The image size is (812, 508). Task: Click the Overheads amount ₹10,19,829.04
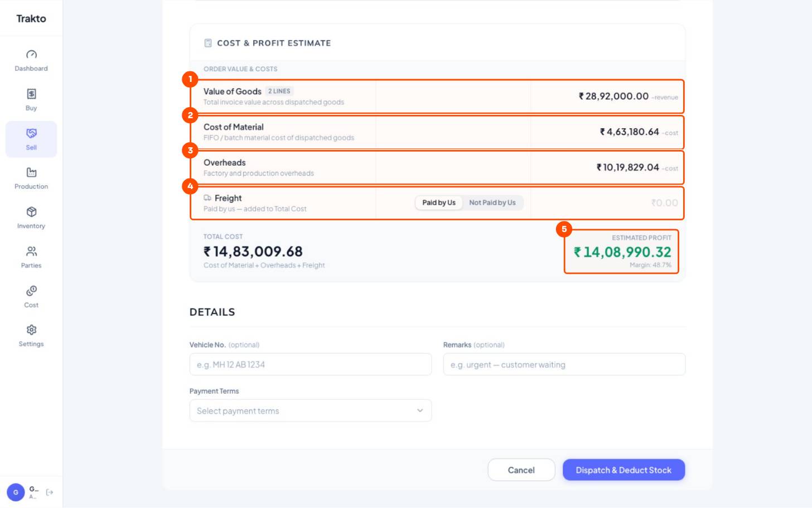627,167
